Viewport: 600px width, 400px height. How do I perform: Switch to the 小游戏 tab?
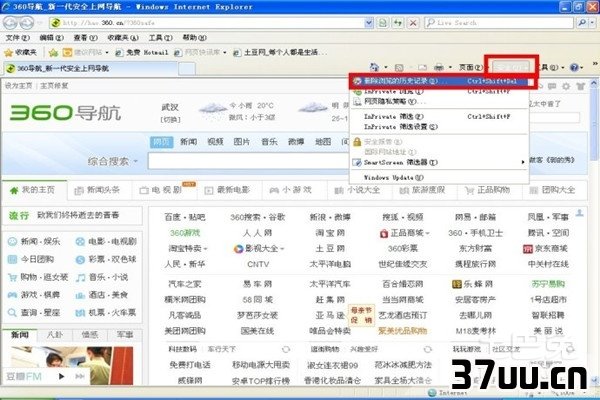(x=293, y=190)
